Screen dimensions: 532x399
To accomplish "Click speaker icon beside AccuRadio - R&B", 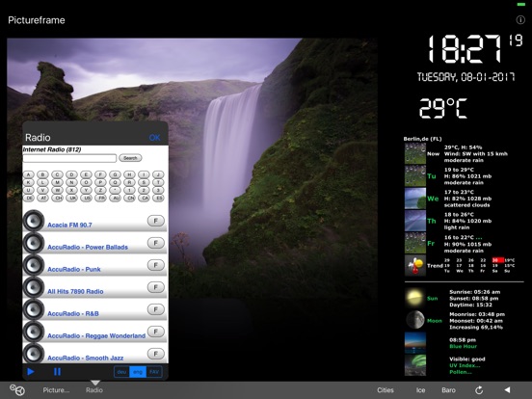I will pos(34,309).
